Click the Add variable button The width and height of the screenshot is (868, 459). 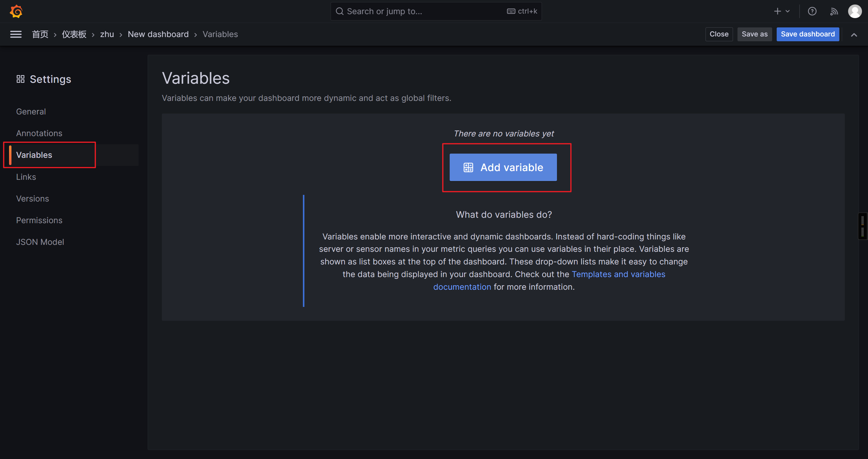[503, 167]
